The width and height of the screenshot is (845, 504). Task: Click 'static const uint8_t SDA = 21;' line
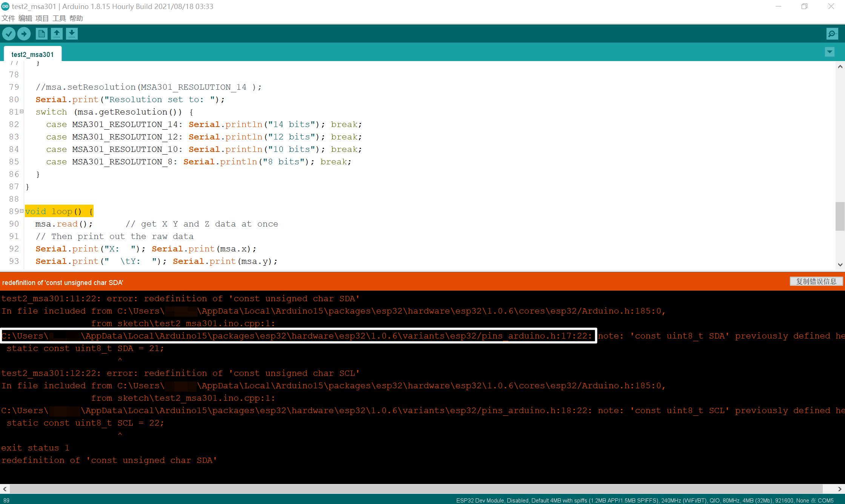85,348
